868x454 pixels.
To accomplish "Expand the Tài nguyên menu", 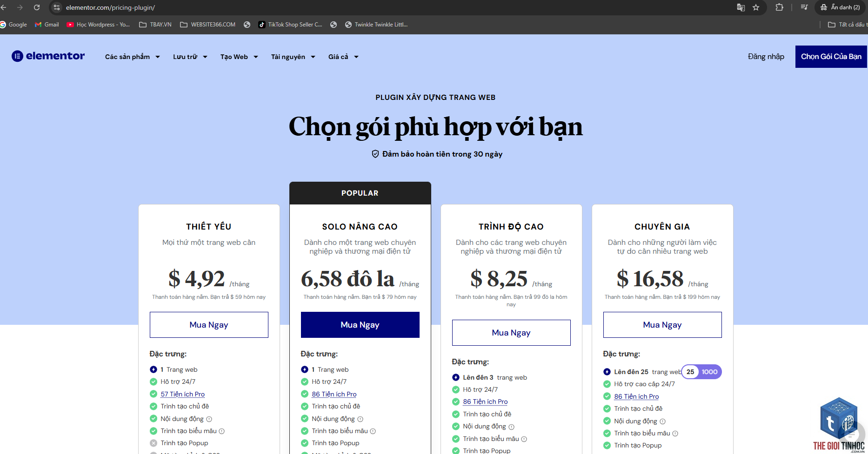I will coord(294,57).
